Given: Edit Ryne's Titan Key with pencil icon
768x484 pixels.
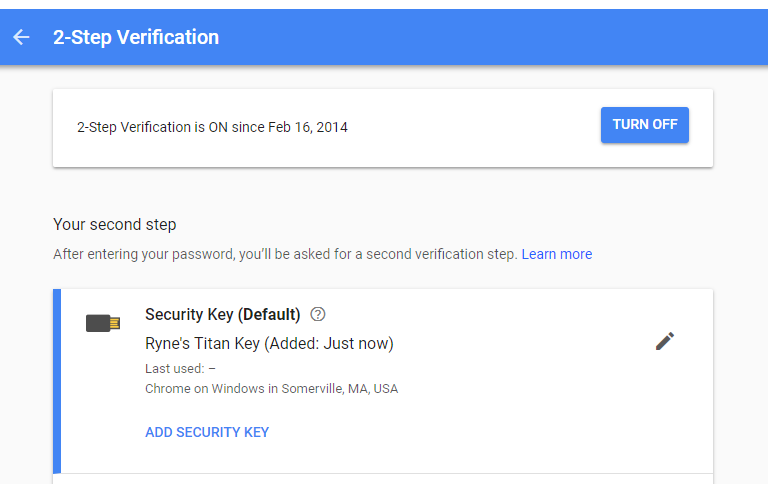Looking at the screenshot, I should [x=665, y=341].
